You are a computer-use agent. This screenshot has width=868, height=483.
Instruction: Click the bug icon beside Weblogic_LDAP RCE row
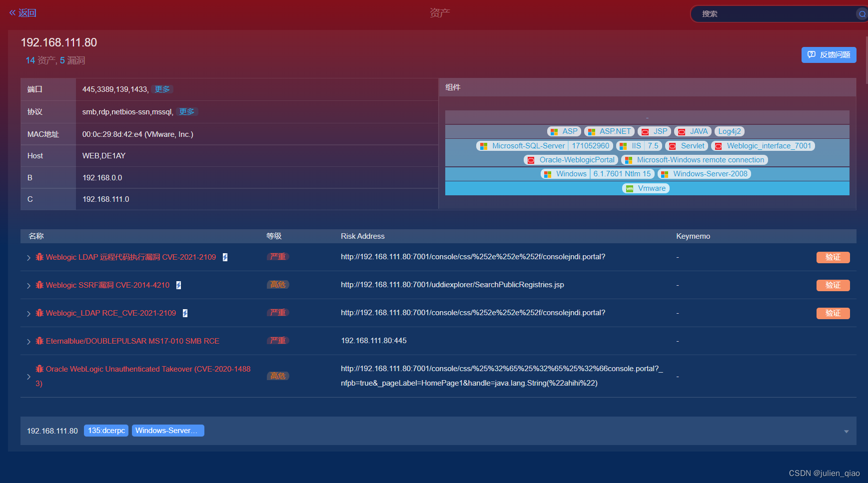point(39,313)
